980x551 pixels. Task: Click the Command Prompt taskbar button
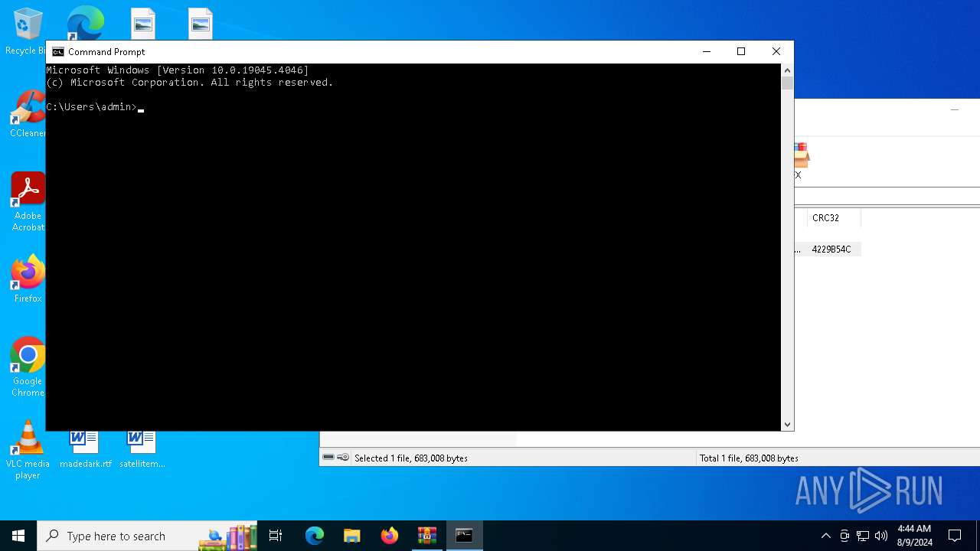click(x=464, y=536)
